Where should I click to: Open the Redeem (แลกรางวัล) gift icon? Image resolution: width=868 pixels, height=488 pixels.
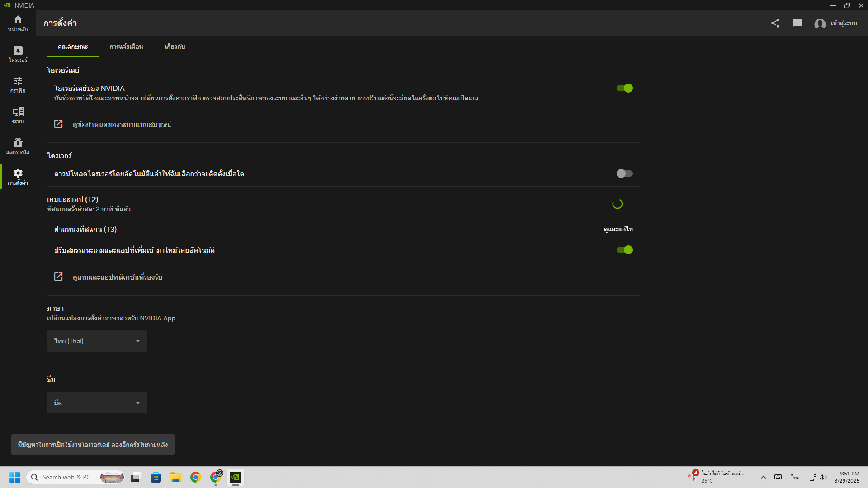tap(18, 146)
